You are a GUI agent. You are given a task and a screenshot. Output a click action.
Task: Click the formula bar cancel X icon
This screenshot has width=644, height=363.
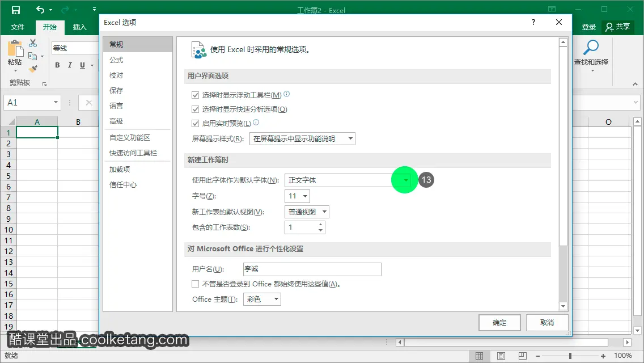click(88, 103)
